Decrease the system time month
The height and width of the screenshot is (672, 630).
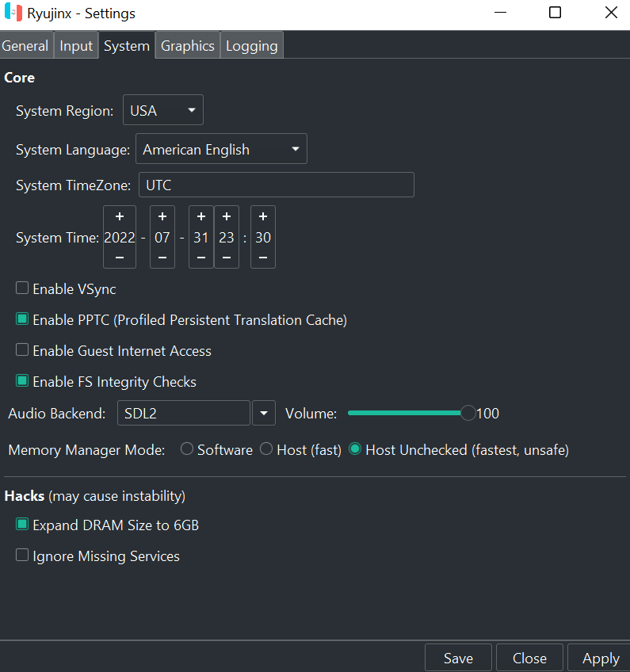[162, 258]
